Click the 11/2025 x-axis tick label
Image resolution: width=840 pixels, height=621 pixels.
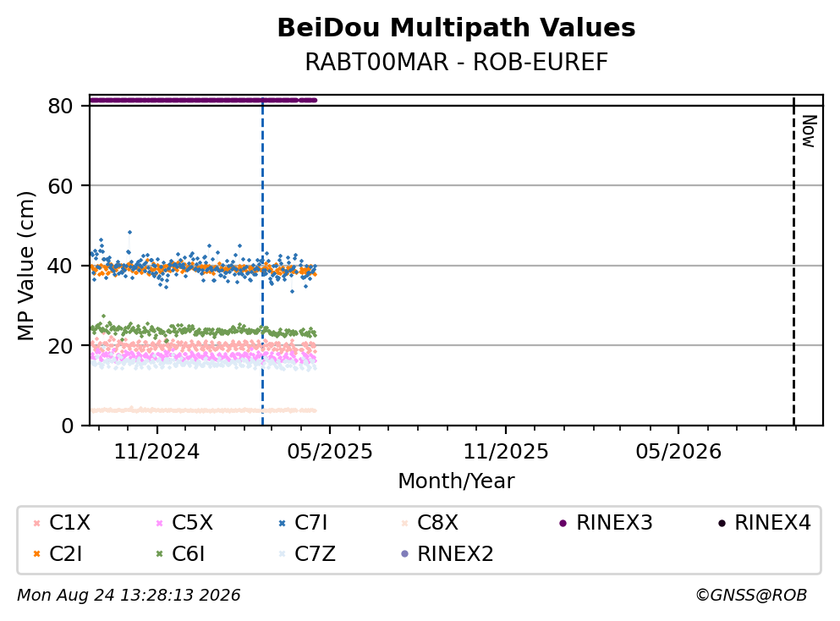click(x=506, y=452)
